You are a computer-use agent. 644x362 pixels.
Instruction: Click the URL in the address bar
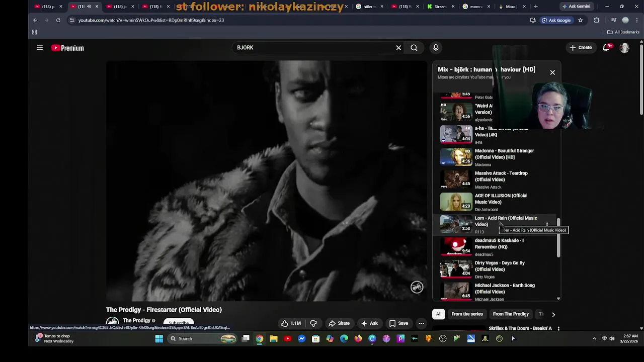(x=151, y=20)
